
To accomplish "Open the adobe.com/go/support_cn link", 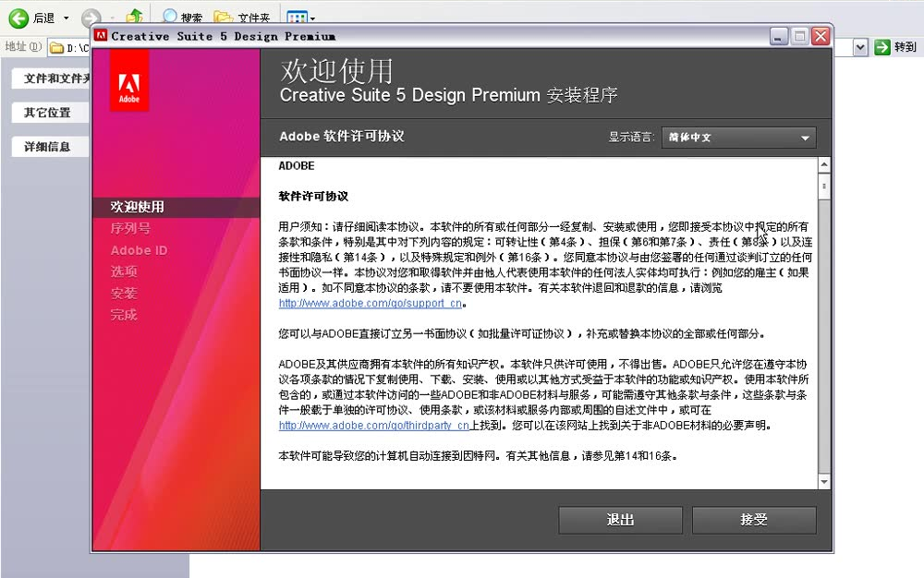I will pos(370,303).
